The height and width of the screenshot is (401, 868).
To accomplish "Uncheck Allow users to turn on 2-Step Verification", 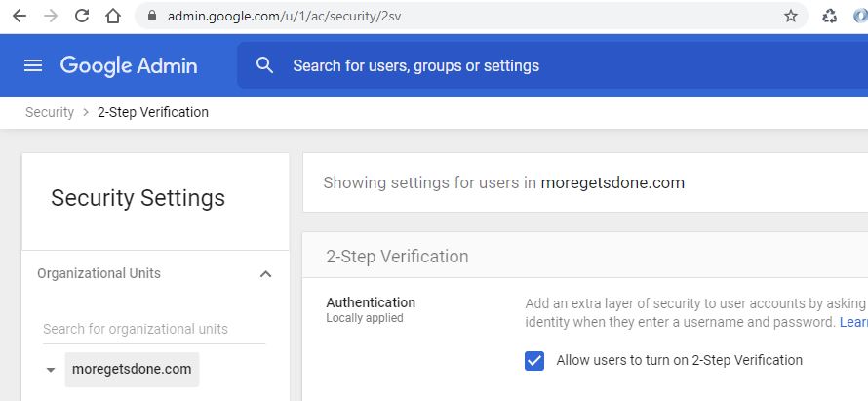I will coord(534,361).
